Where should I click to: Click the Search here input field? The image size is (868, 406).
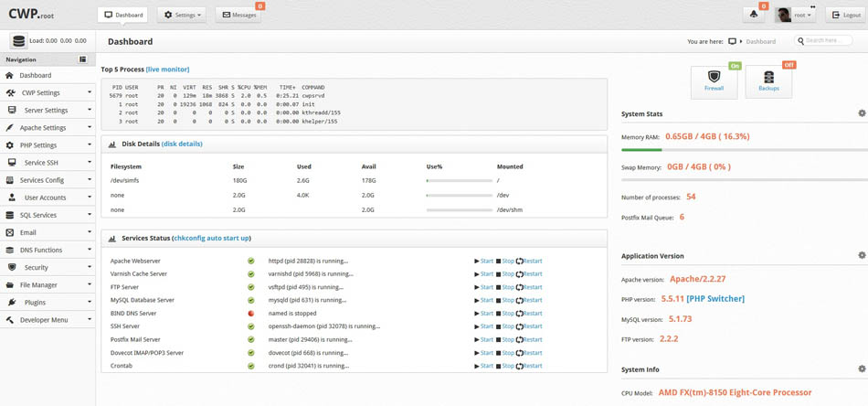[824, 41]
